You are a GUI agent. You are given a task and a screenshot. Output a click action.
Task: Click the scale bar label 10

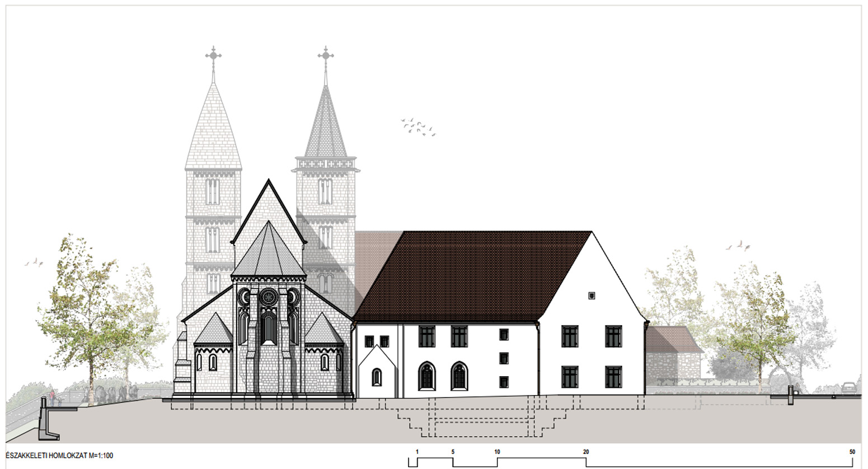click(497, 452)
